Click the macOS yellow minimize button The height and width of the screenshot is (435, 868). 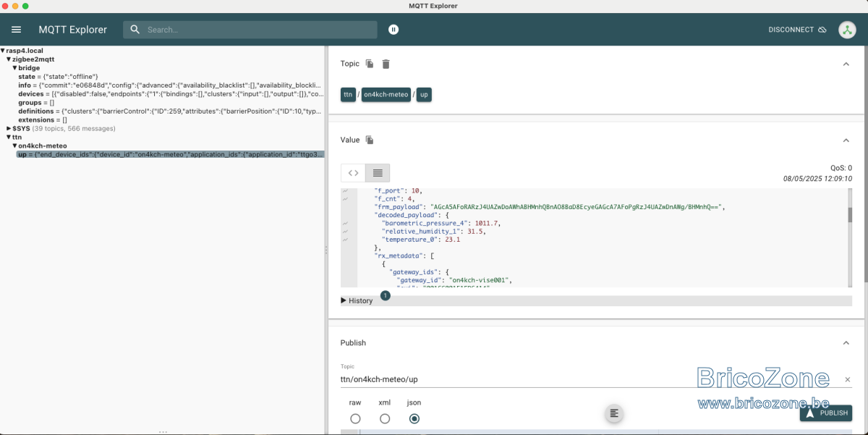(15, 6)
